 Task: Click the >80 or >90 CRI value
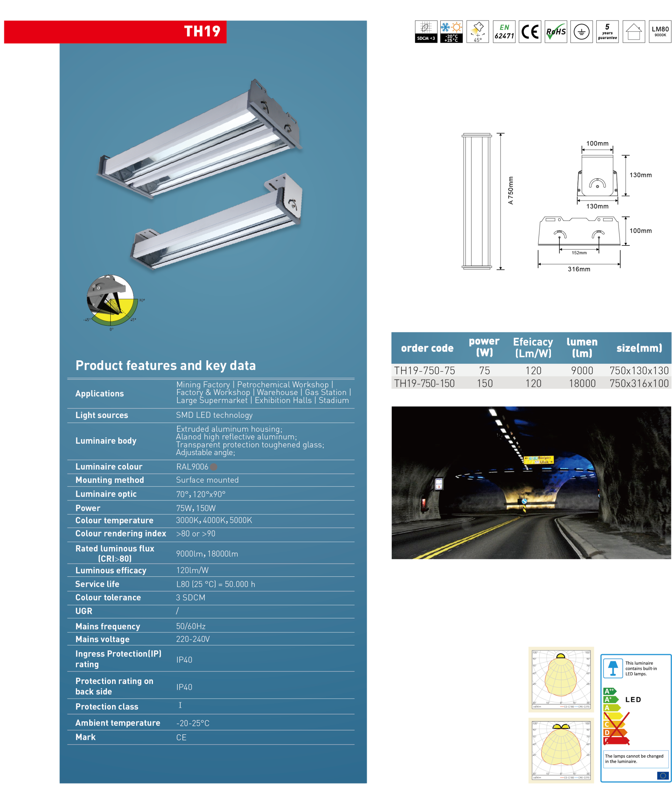(x=196, y=534)
